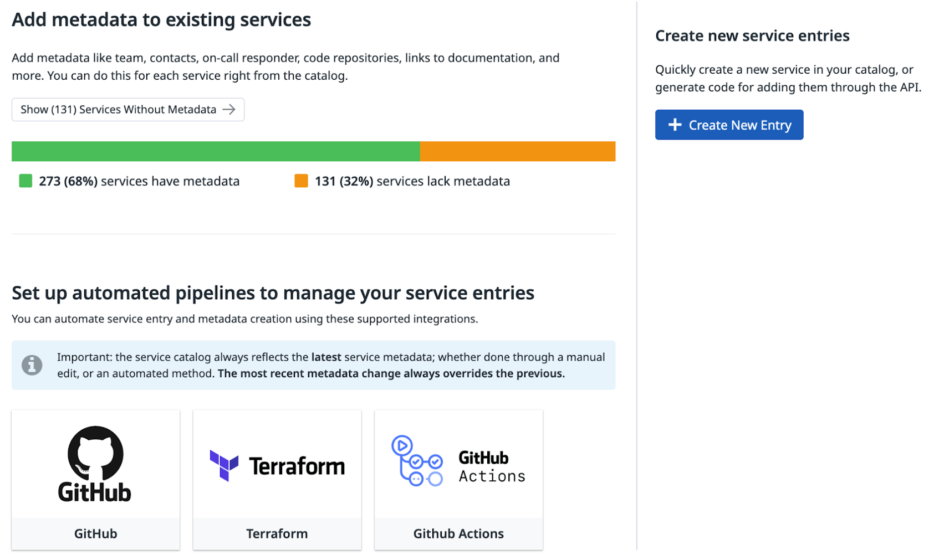Click the Add metadata to existing services heading
Viewport: 939px width, 560px height.
pyautogui.click(x=161, y=19)
